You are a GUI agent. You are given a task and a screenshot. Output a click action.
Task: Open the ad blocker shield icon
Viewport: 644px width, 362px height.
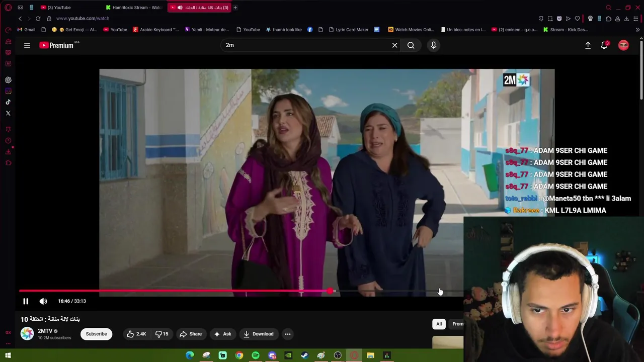point(559,19)
